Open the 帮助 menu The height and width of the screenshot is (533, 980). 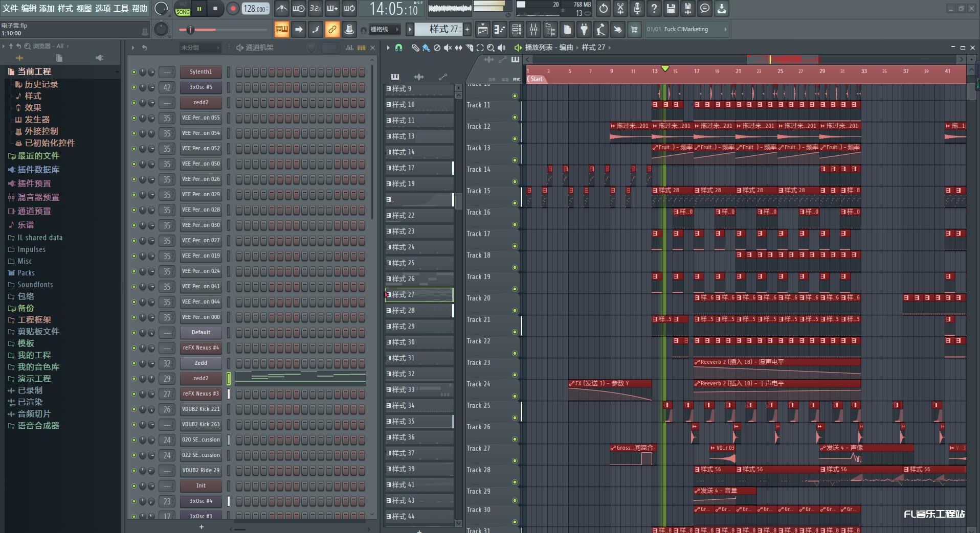[x=140, y=8]
